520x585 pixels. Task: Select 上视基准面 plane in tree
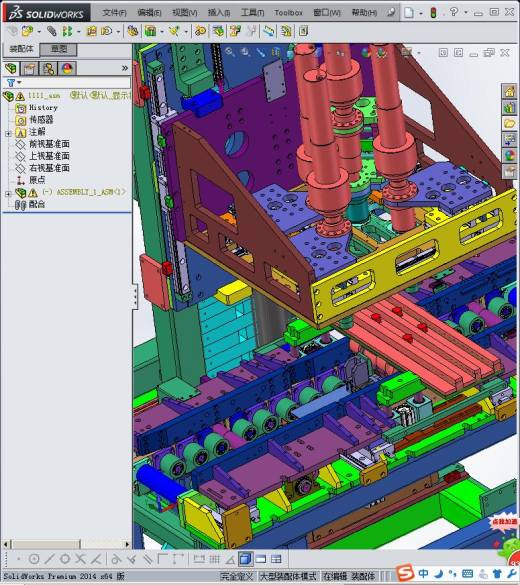pyautogui.click(x=49, y=156)
